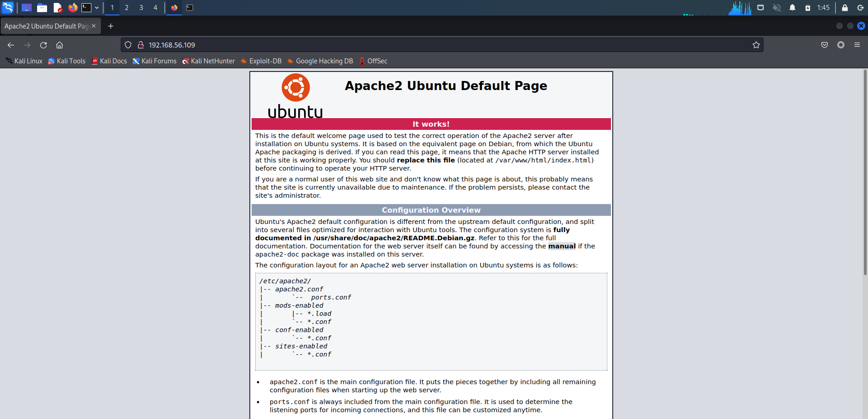This screenshot has width=868, height=419.
Task: Open the Firefox hamburger application menu
Action: 857,45
